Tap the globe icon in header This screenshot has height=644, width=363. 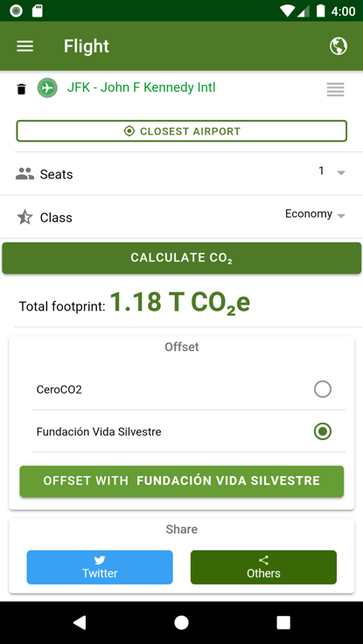click(338, 46)
